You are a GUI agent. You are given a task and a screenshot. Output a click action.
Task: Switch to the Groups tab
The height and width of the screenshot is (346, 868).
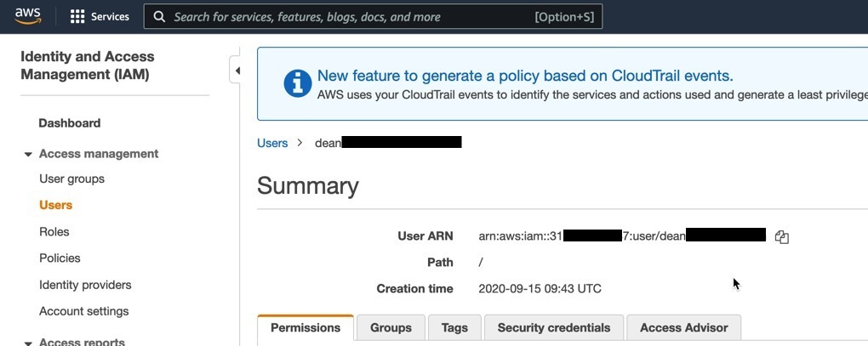391,328
